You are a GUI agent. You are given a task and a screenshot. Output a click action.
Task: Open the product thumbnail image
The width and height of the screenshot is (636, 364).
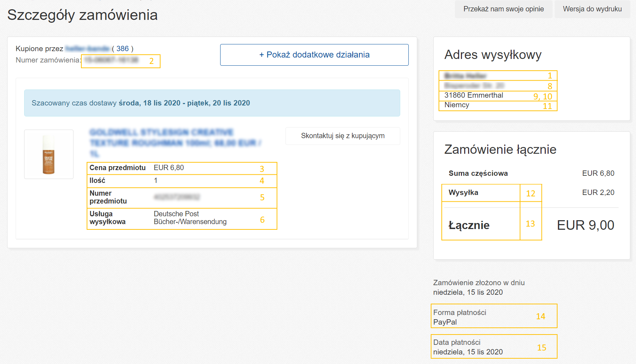[49, 154]
